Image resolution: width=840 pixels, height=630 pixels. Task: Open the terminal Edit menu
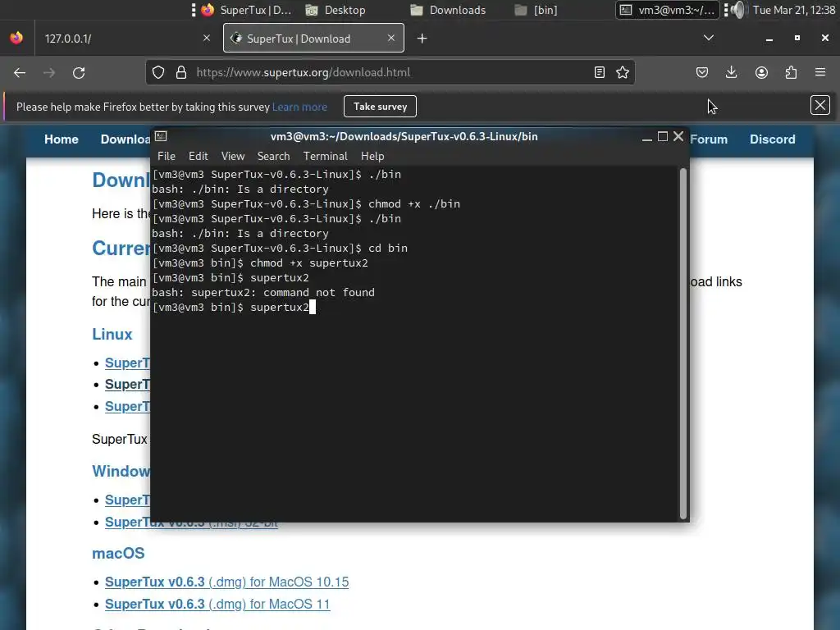pos(199,157)
